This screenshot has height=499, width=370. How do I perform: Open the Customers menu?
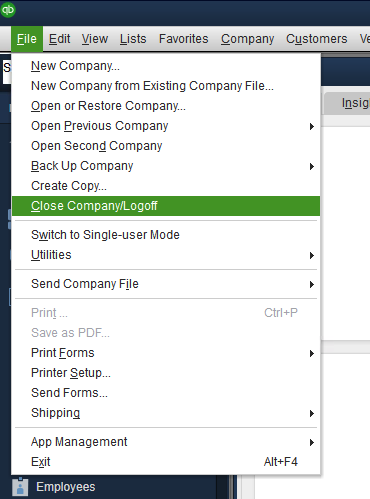[x=317, y=39]
